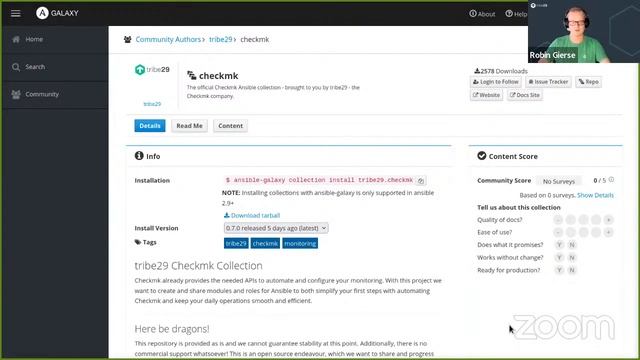Answer N for Works without change
The height and width of the screenshot is (360, 640).
[572, 258]
